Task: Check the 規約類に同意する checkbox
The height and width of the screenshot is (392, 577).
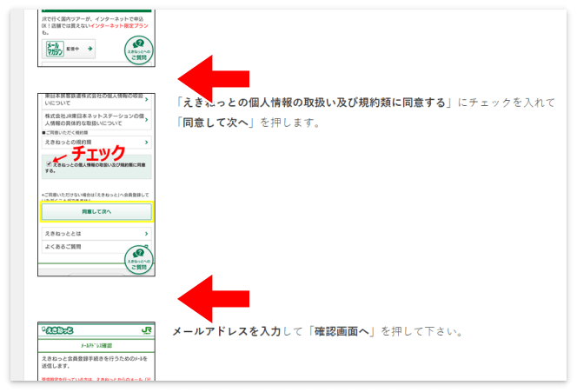Action: [49, 163]
